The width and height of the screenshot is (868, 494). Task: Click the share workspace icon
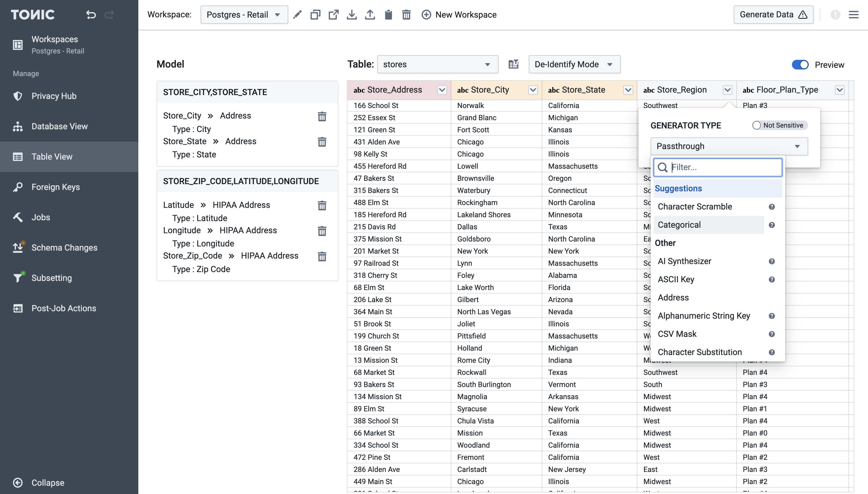(x=334, y=15)
